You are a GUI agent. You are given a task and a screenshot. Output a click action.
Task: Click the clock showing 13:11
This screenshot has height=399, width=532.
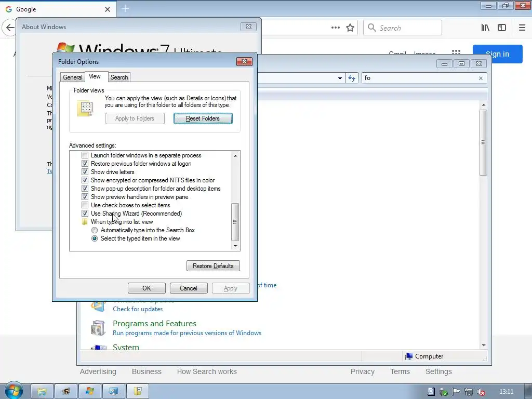506,392
